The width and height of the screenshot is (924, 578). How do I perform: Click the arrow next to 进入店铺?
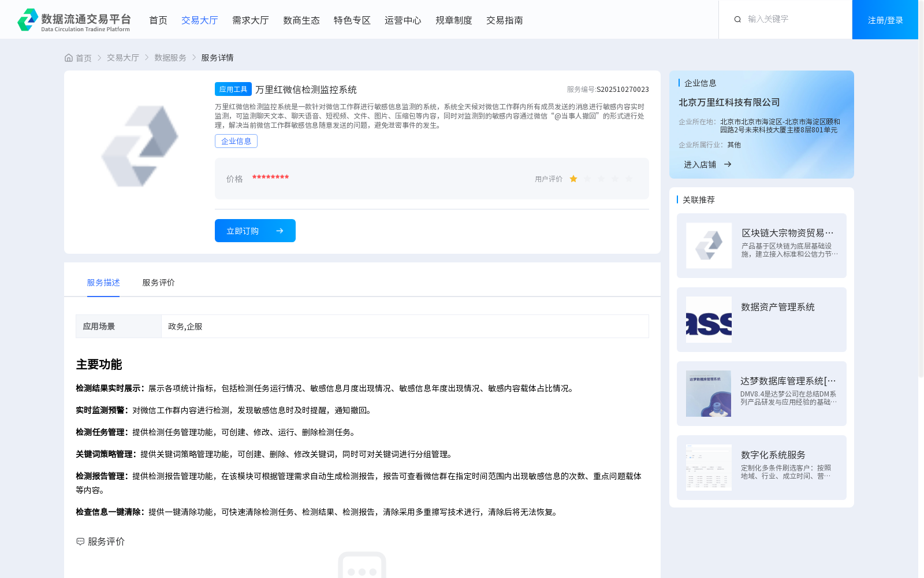(728, 165)
